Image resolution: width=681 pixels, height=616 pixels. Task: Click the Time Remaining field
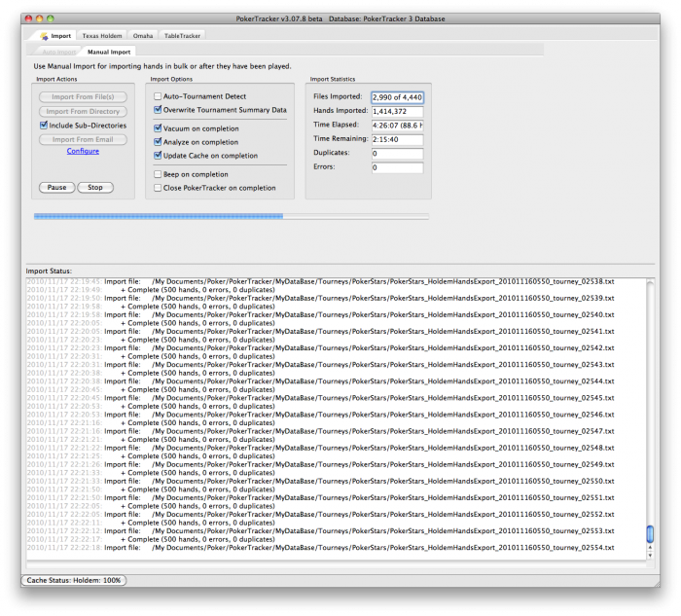pyautogui.click(x=397, y=139)
